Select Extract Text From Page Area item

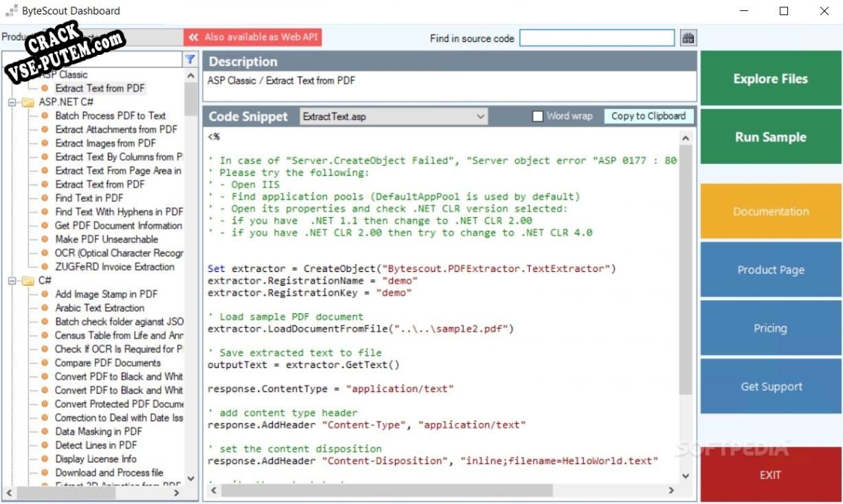[118, 171]
